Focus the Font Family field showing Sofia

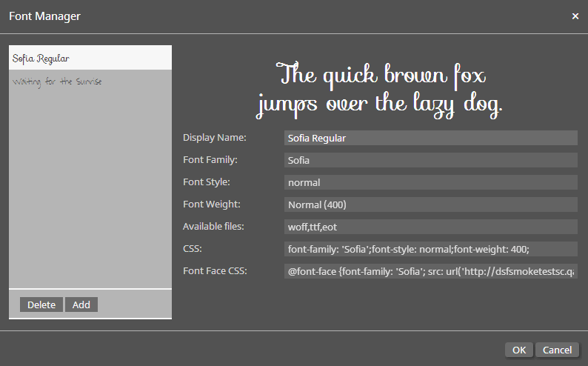pyautogui.click(x=430, y=160)
